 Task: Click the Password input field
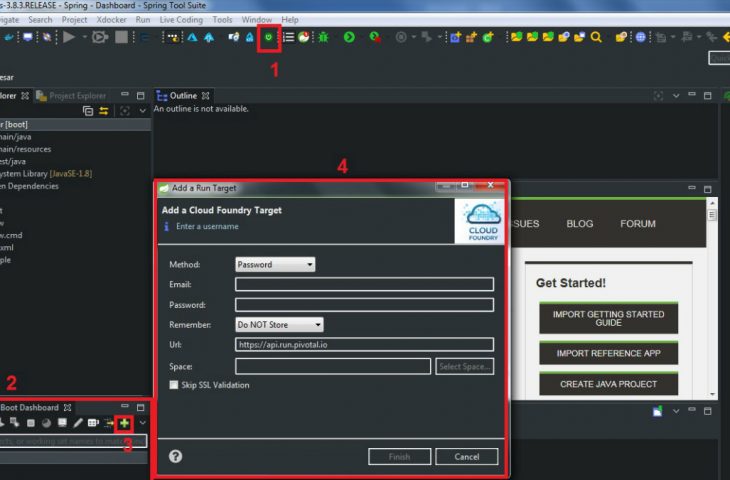365,304
